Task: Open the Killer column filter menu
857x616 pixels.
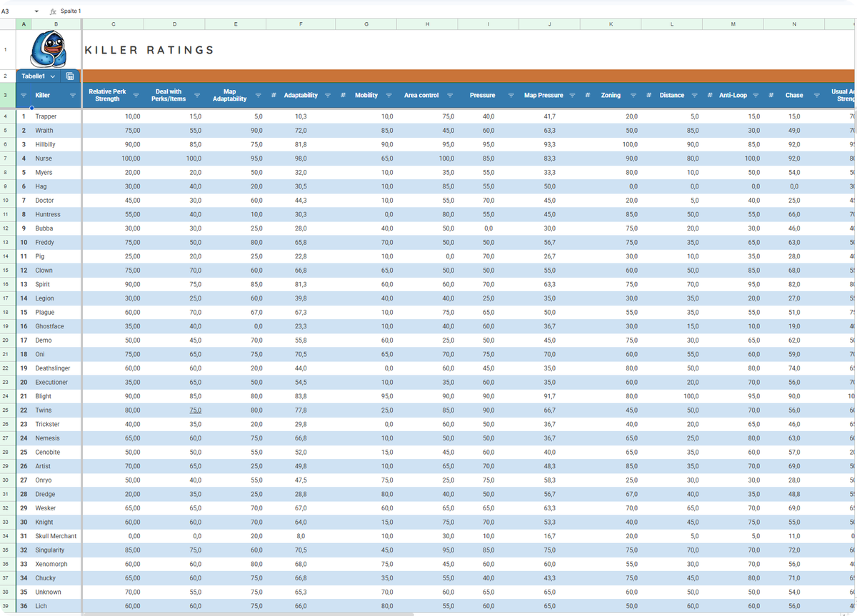Action: [73, 95]
